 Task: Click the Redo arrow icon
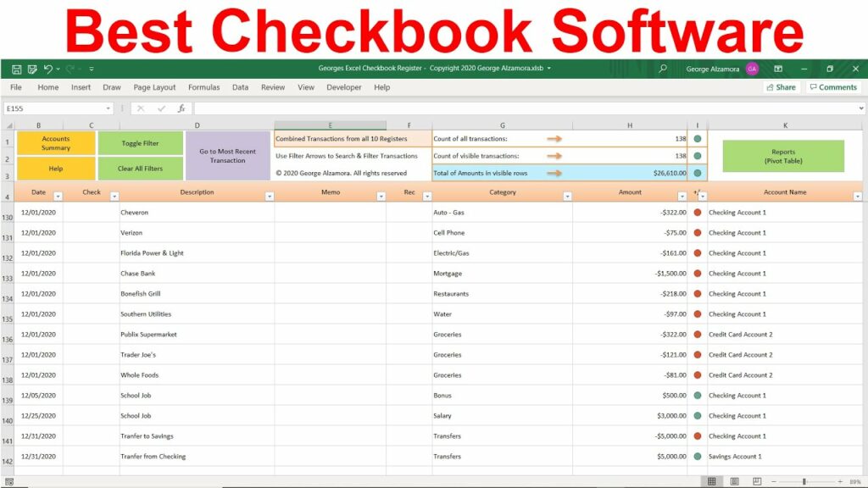[x=70, y=69]
